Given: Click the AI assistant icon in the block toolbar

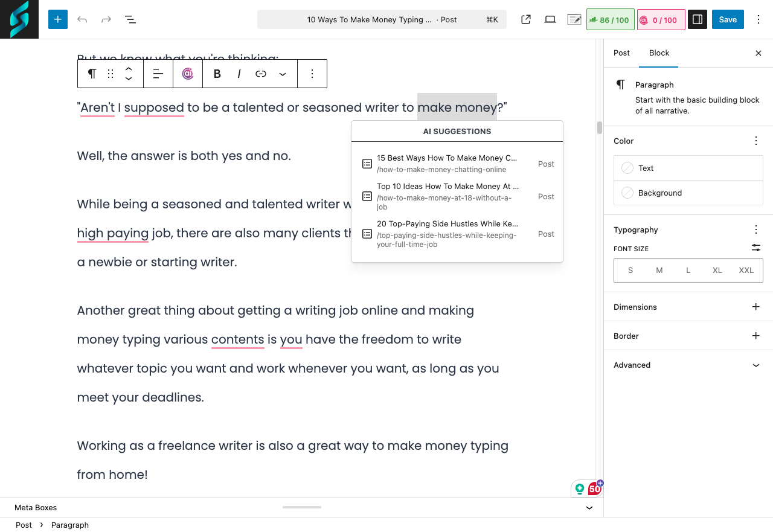Looking at the screenshot, I should pos(188,74).
